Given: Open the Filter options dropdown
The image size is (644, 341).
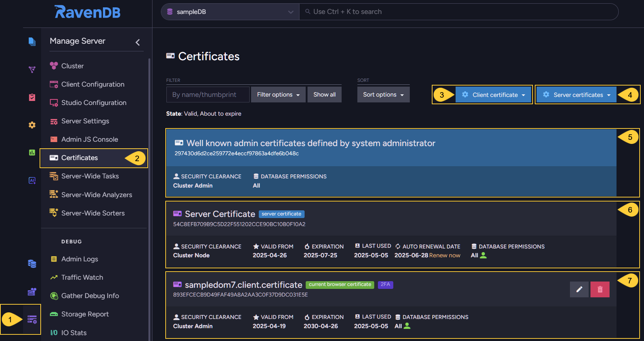Looking at the screenshot, I should click(x=278, y=94).
